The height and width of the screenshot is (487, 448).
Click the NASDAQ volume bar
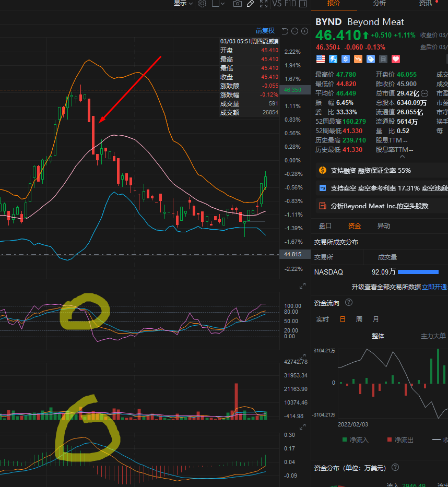(418, 272)
